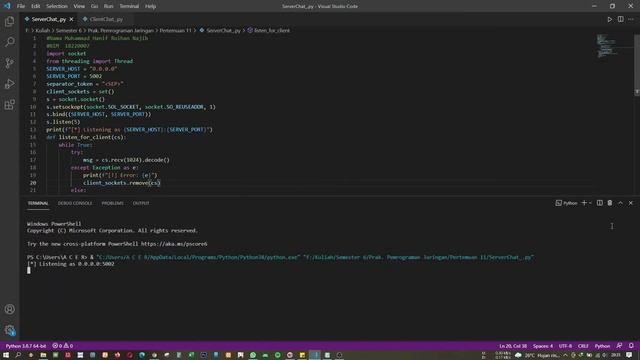
Task: Open the Run and Debug view
Action: point(9,84)
